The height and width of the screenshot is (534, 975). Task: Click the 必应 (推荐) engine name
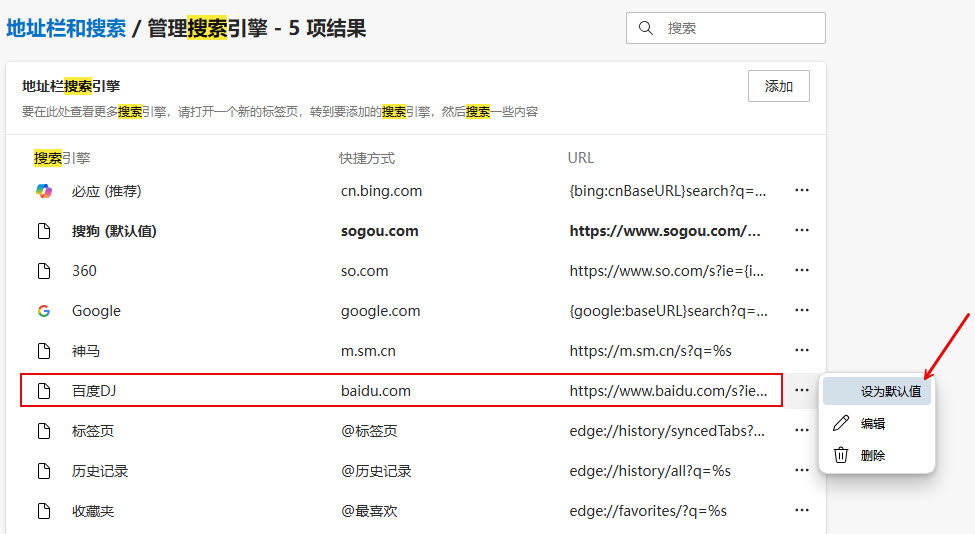click(106, 191)
